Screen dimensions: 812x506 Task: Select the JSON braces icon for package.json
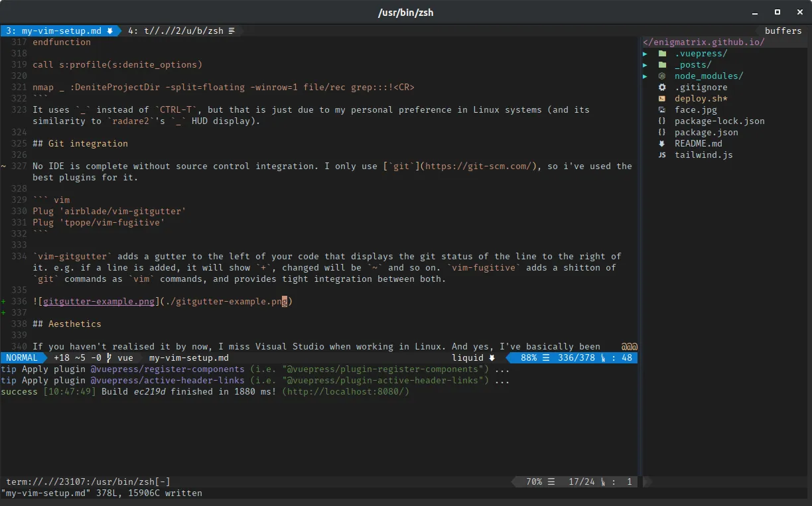(662, 132)
